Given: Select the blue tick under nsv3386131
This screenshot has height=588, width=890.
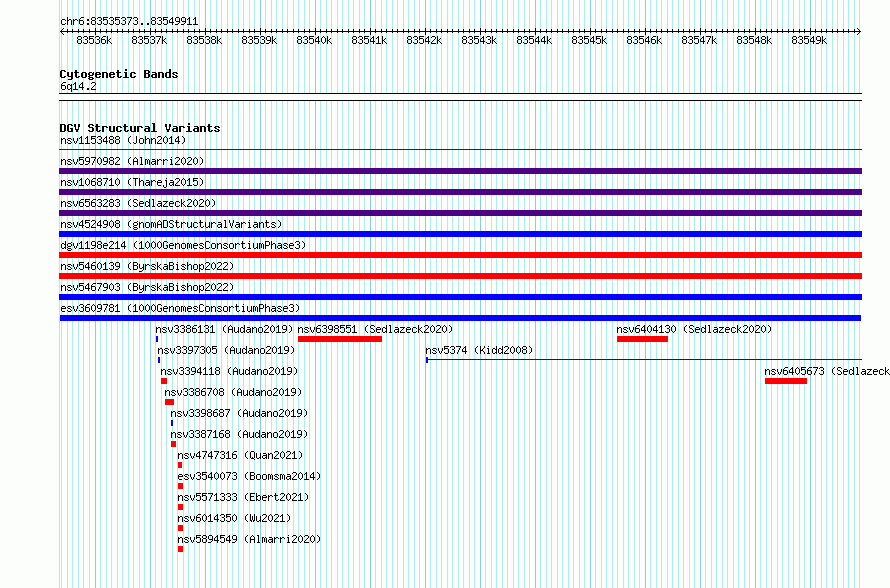Looking at the screenshot, I should 157,339.
